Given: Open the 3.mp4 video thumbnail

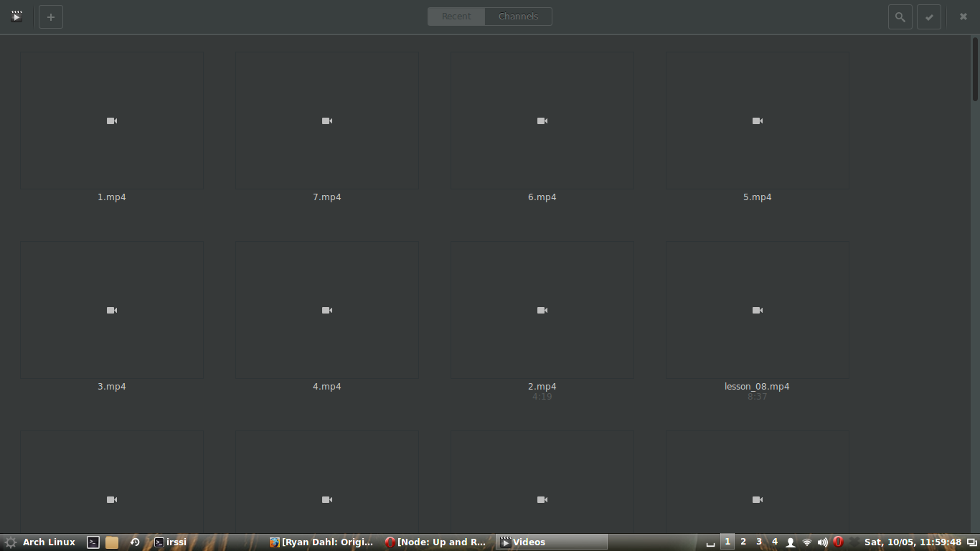Looking at the screenshot, I should (x=112, y=310).
